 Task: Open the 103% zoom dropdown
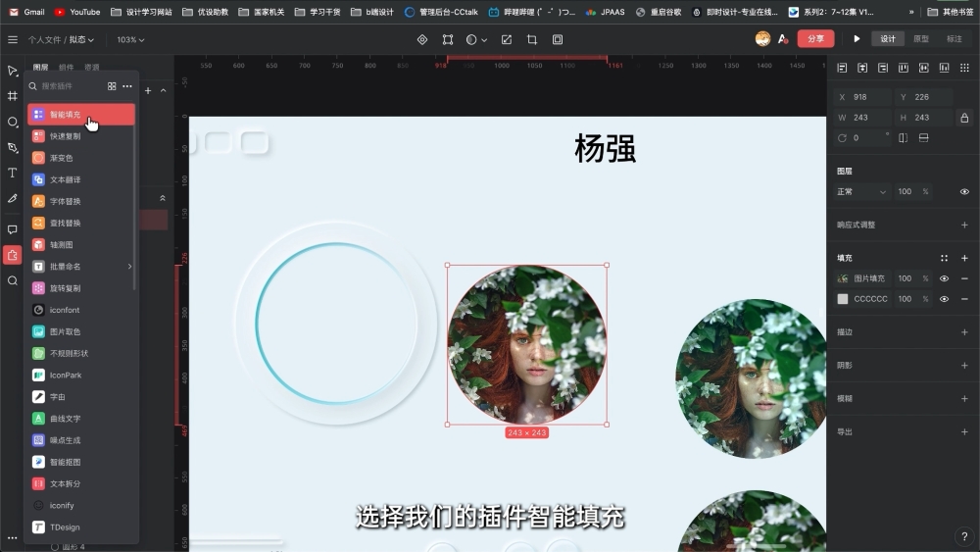coord(130,39)
